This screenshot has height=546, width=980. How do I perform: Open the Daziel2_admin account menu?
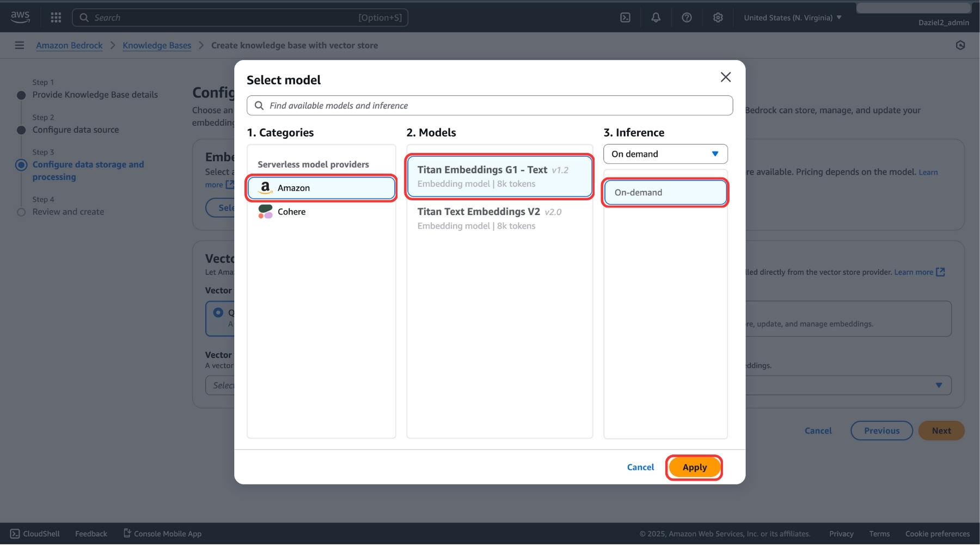coord(944,22)
